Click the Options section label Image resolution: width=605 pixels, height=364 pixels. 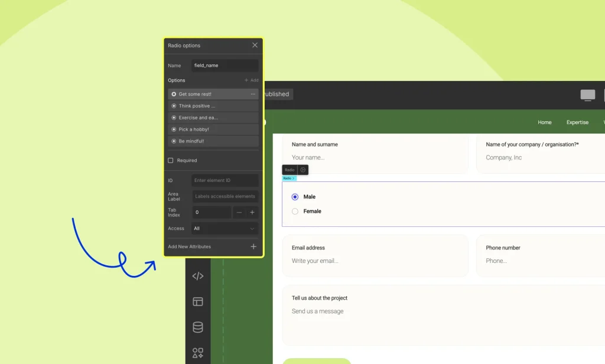point(176,80)
